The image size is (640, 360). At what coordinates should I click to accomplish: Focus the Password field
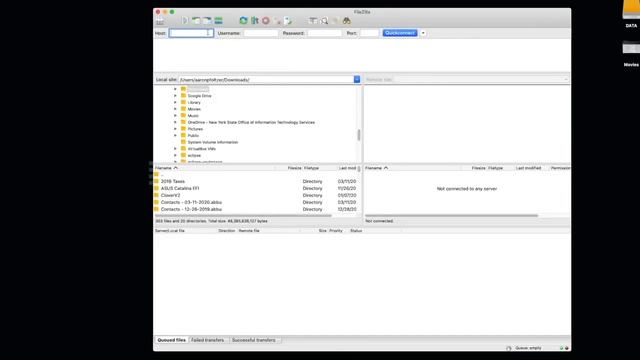coord(324,33)
